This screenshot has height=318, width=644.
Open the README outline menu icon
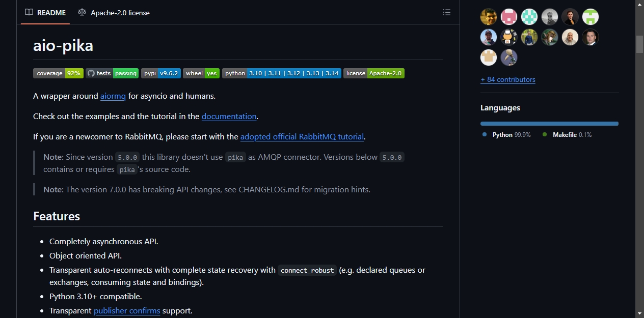pyautogui.click(x=447, y=12)
